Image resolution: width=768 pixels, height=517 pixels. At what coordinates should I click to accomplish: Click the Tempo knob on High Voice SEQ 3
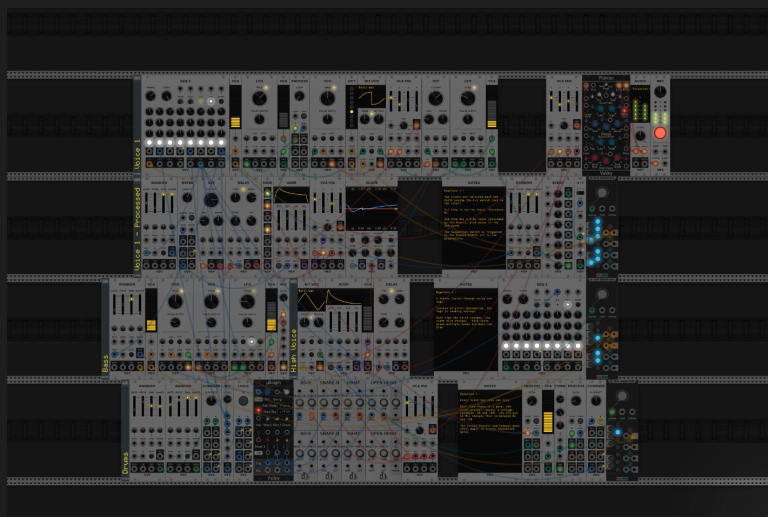tap(507, 299)
